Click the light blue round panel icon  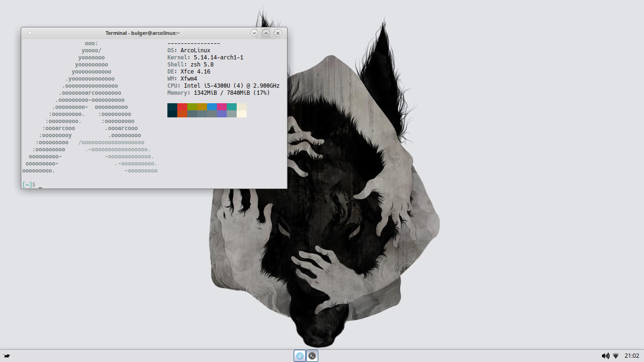(300, 356)
